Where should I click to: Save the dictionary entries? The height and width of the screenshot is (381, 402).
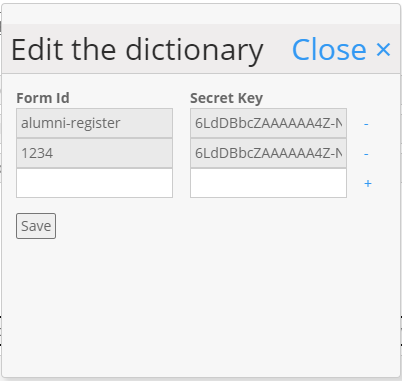36,226
